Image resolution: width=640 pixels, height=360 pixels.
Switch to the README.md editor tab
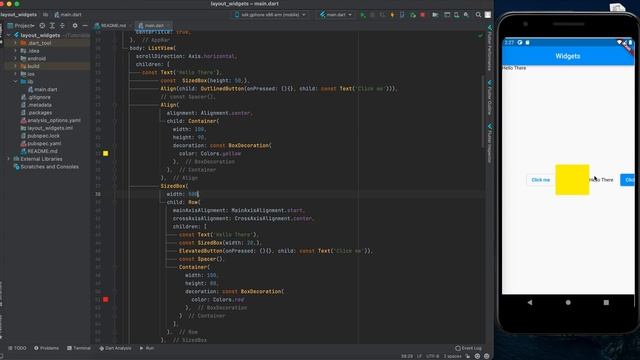tap(111, 25)
